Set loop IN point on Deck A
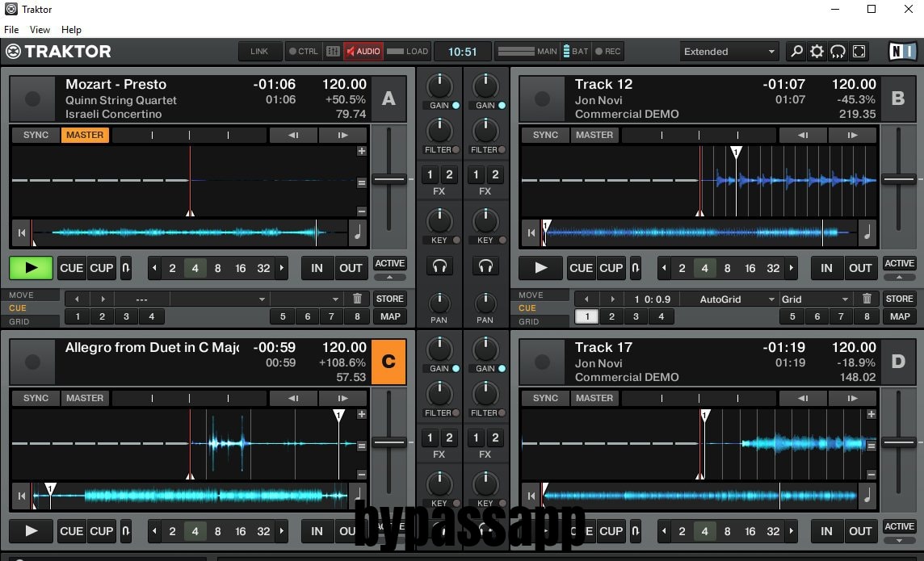This screenshot has height=561, width=924. [x=317, y=268]
